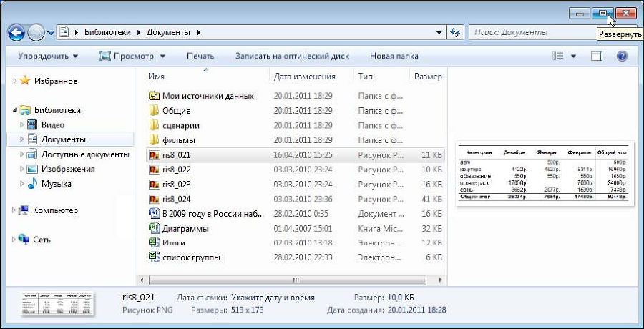The image size is (644, 329).
Task: Open the address bar history dropdown
Action: [439, 32]
